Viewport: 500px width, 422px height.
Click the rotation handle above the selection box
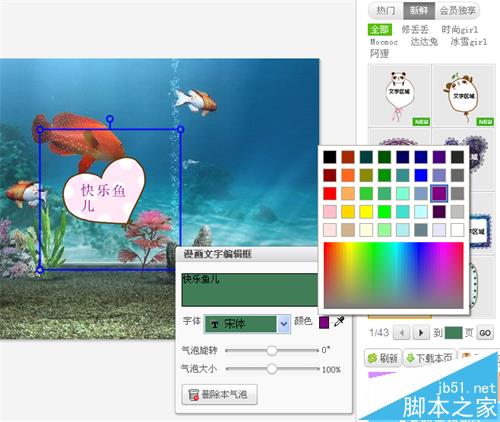(x=110, y=119)
